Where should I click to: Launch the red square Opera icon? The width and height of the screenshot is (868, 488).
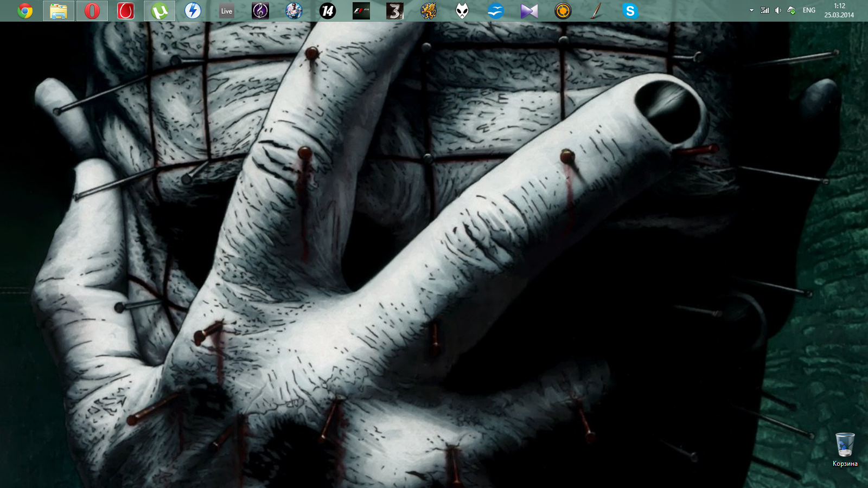126,11
